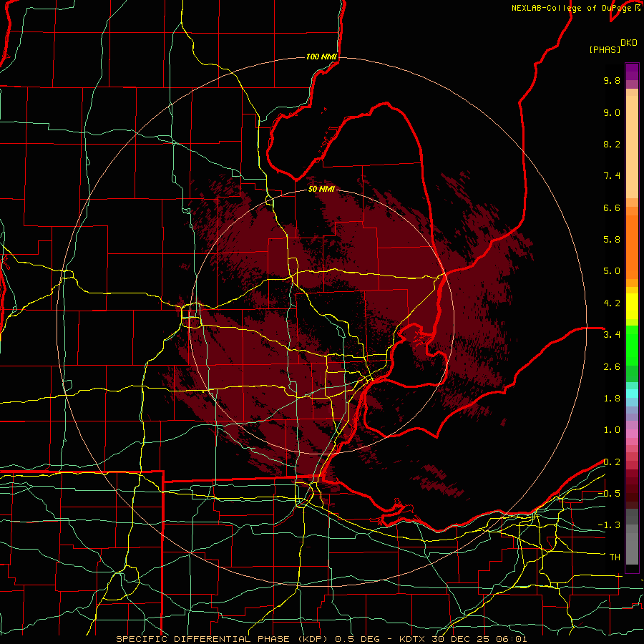Pick the purple top band on the color bar
This screenshot has height=644, width=644.
click(x=632, y=72)
